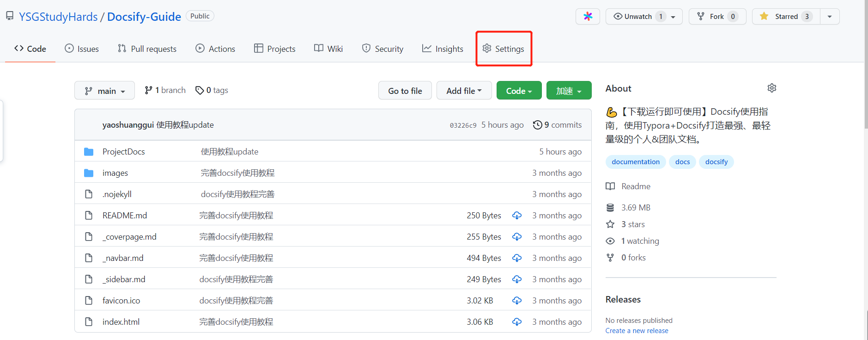Image resolution: width=868 pixels, height=340 pixels.
Task: Expand the green 加速 dropdown
Action: (569, 91)
